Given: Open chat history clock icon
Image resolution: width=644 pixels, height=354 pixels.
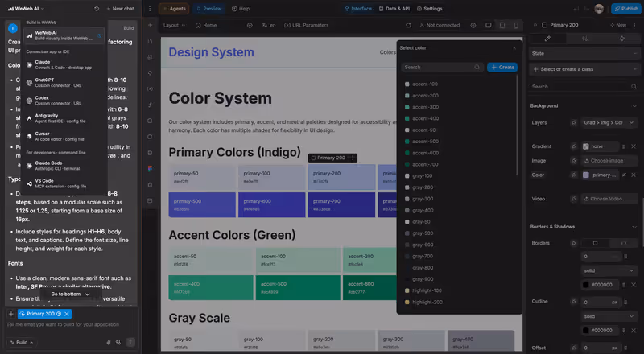Looking at the screenshot, I should (x=97, y=9).
